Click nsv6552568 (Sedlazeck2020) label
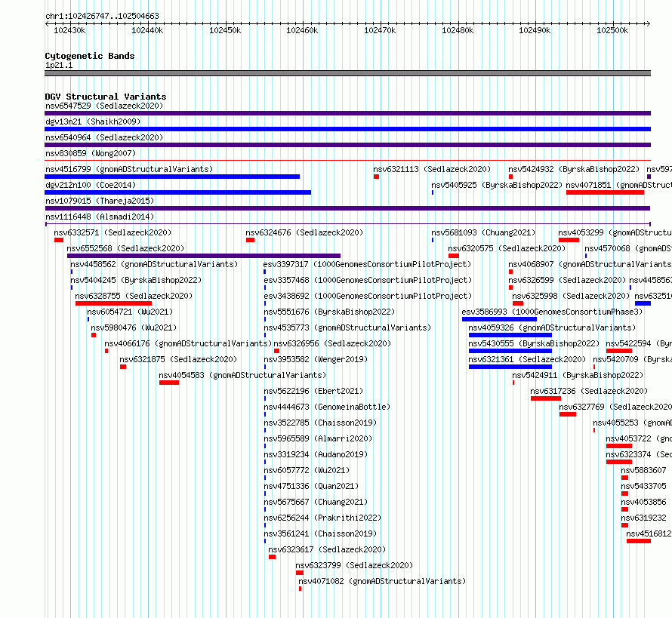 click(x=125, y=248)
